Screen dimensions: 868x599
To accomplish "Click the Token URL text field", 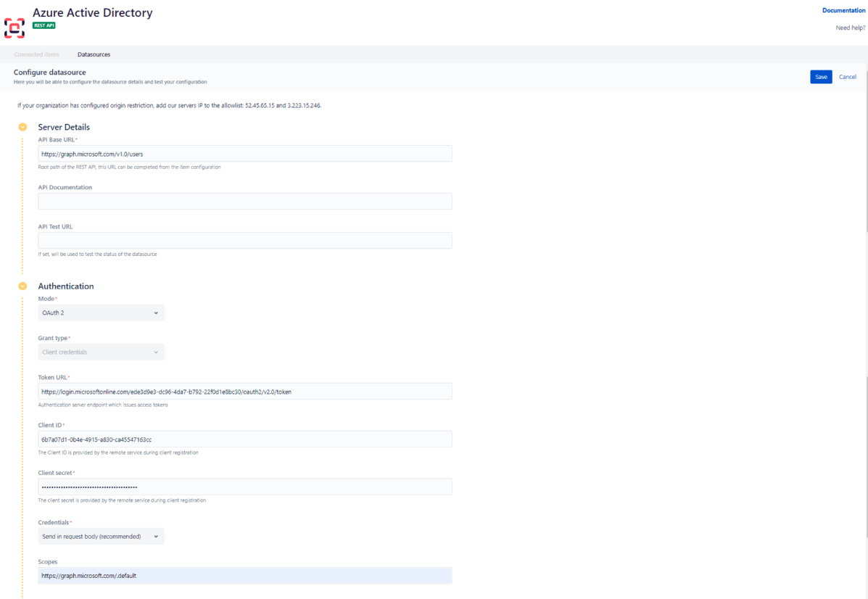I will point(245,392).
